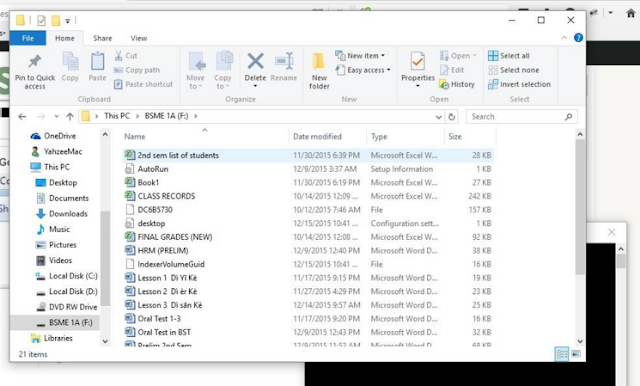Switch to the Share ribbon tab

click(x=102, y=38)
